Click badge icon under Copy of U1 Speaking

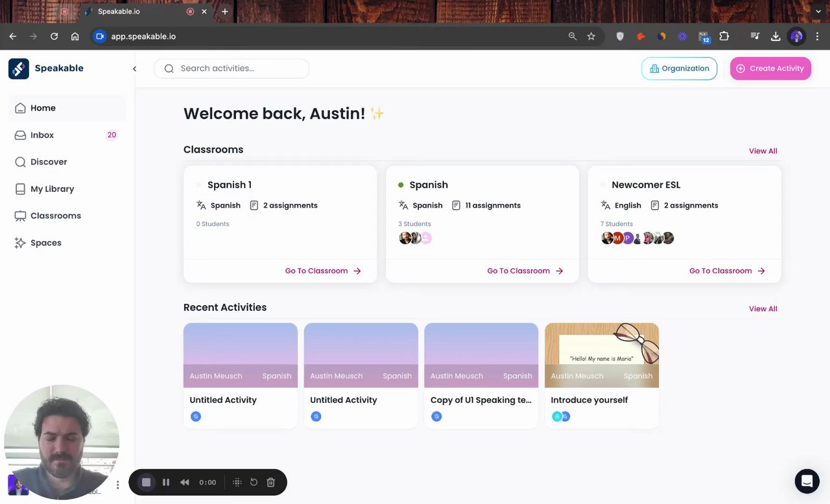[436, 417]
